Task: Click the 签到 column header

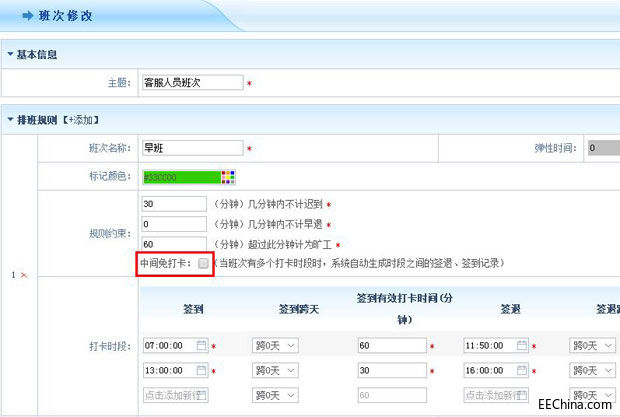Action: click(x=193, y=309)
